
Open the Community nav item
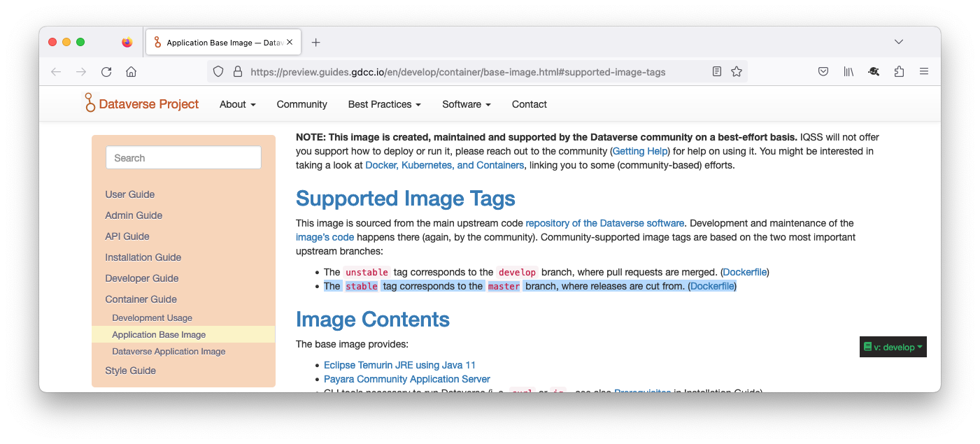[x=301, y=104]
